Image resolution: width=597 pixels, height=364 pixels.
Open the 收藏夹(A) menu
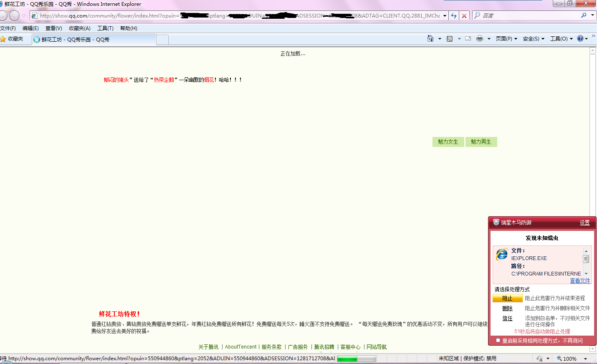[80, 28]
